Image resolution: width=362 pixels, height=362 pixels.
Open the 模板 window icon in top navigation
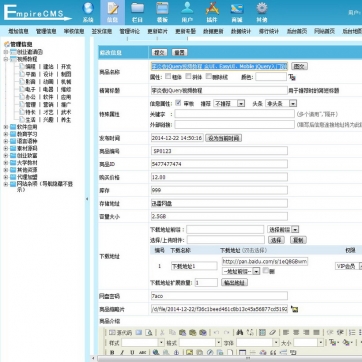[162, 8]
